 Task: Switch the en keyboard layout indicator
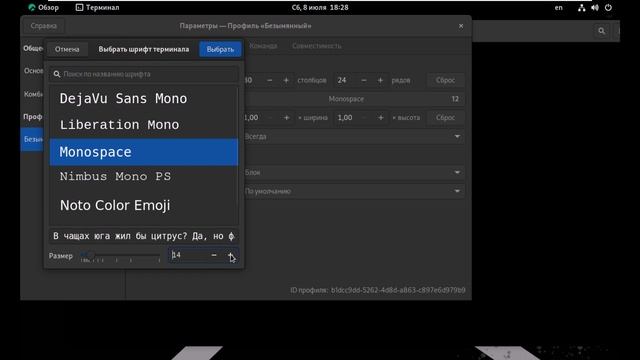[558, 7]
